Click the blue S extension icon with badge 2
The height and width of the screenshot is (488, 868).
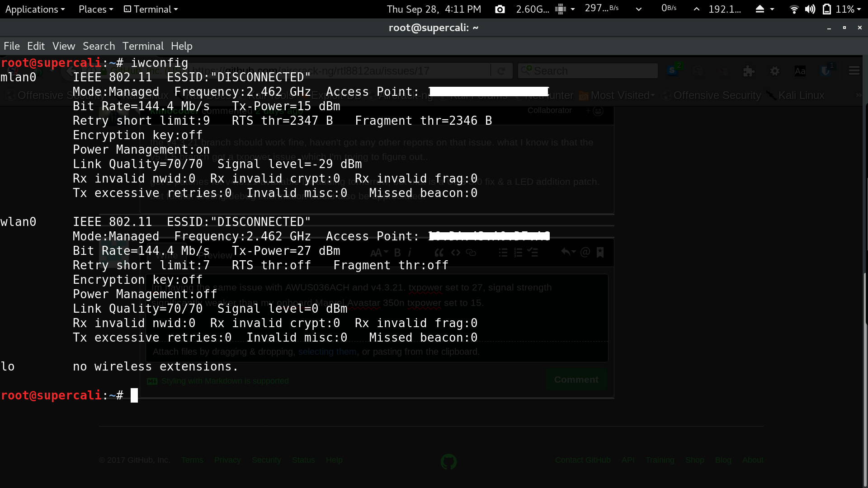[673, 70]
